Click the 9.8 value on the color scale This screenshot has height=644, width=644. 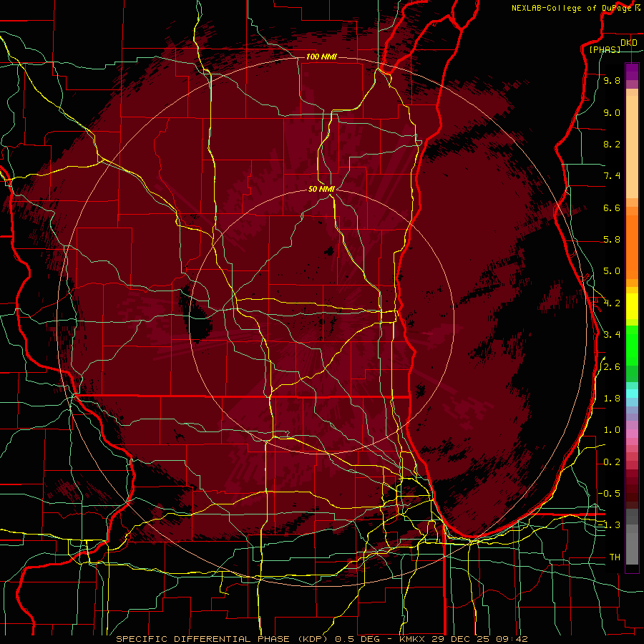[x=612, y=80]
